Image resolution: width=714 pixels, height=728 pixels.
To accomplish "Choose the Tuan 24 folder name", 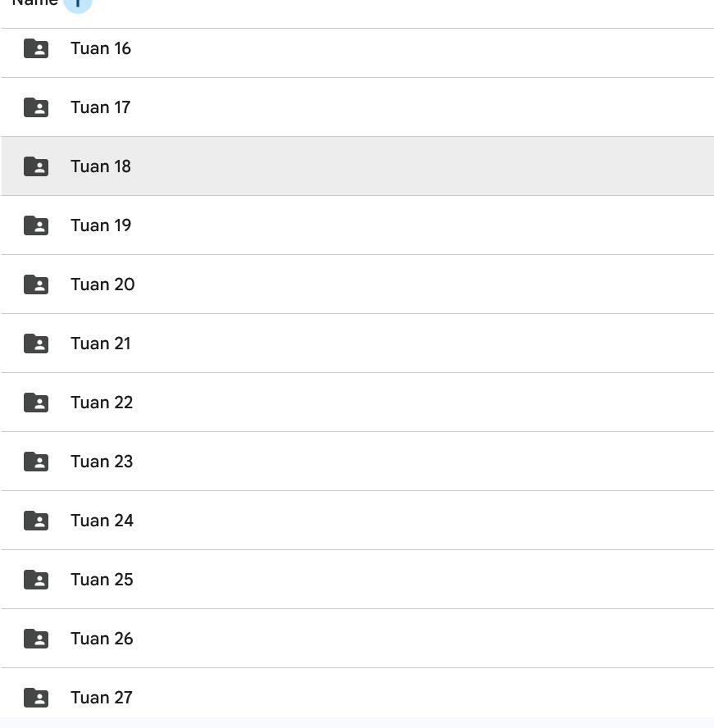I will 102,521.
